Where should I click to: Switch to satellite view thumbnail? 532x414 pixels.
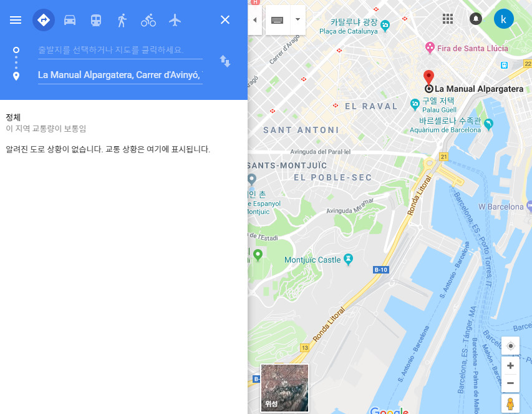(284, 388)
